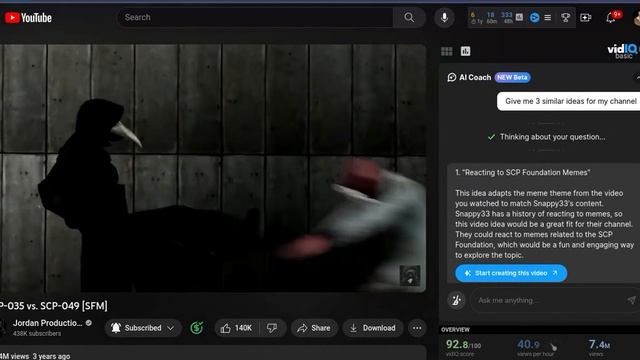Click the Share button
Image resolution: width=640 pixels, height=360 pixels.
click(x=314, y=328)
